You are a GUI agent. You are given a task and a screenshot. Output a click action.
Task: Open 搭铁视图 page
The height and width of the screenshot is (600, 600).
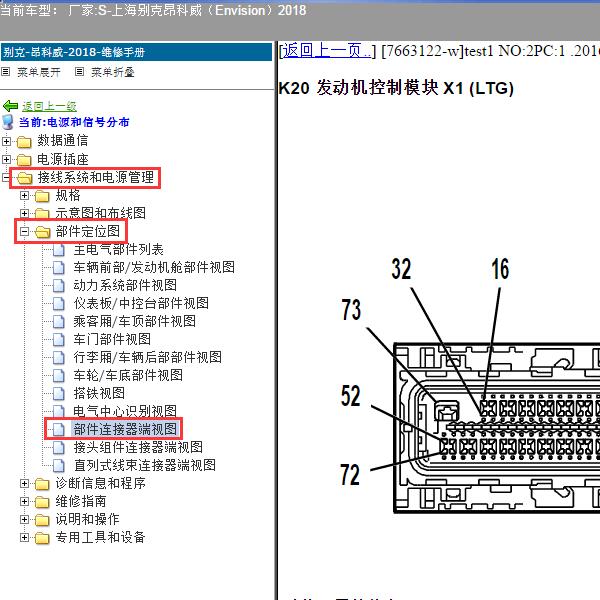99,393
